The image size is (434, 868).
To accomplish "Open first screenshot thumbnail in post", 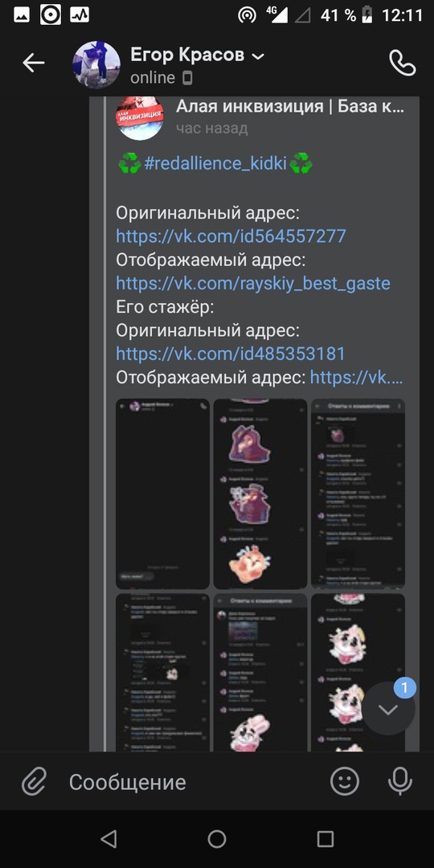I will coord(162,493).
